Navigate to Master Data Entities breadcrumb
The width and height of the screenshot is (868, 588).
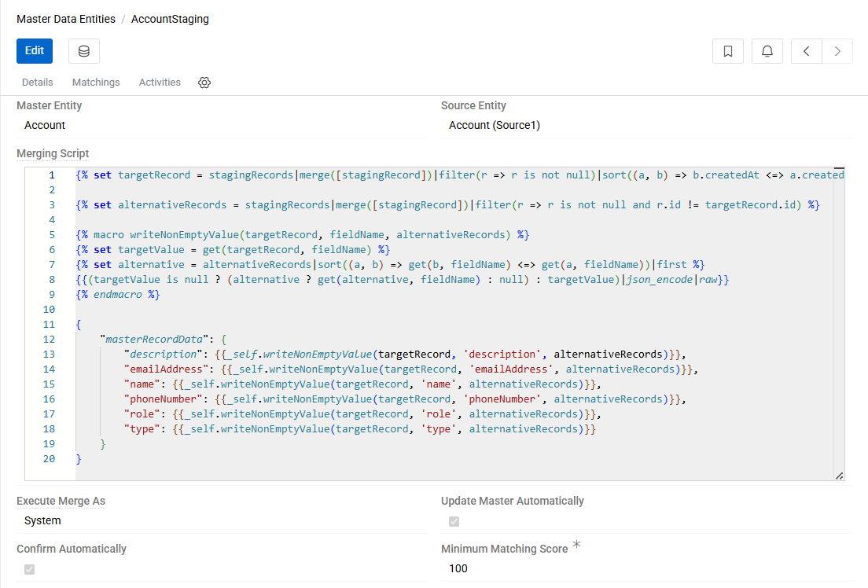pos(66,19)
